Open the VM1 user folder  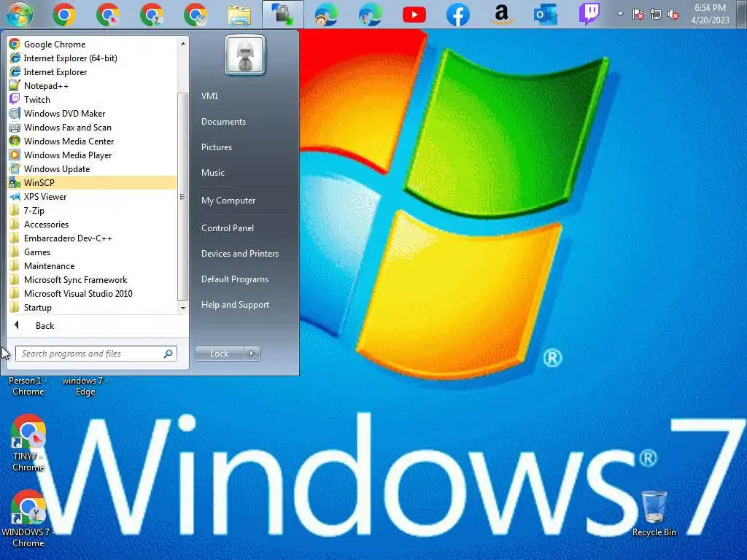209,96
